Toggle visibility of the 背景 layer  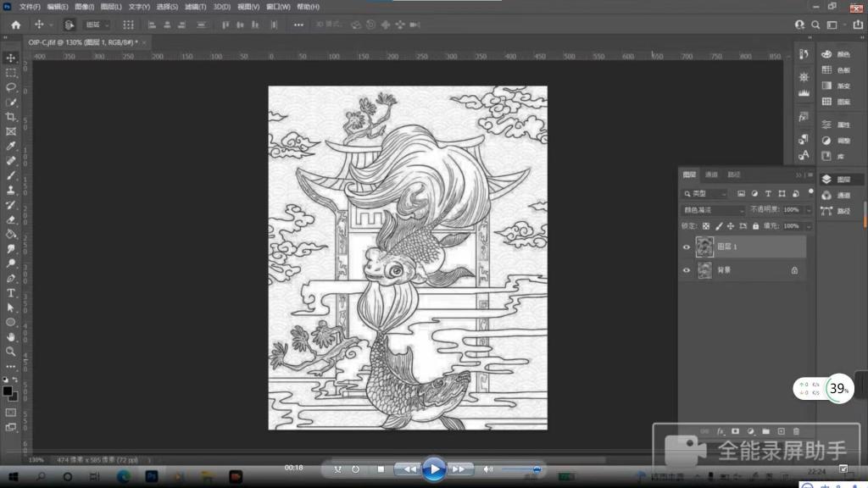687,270
